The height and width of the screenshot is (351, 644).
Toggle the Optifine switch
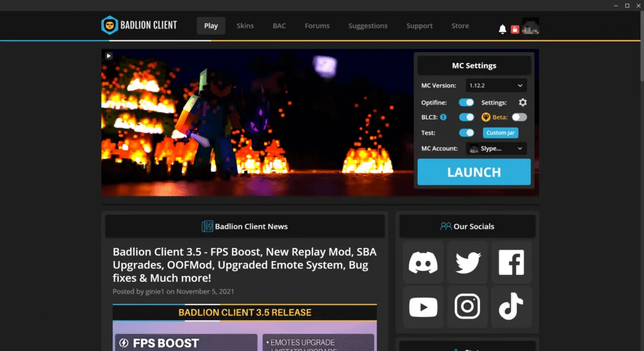click(x=466, y=103)
